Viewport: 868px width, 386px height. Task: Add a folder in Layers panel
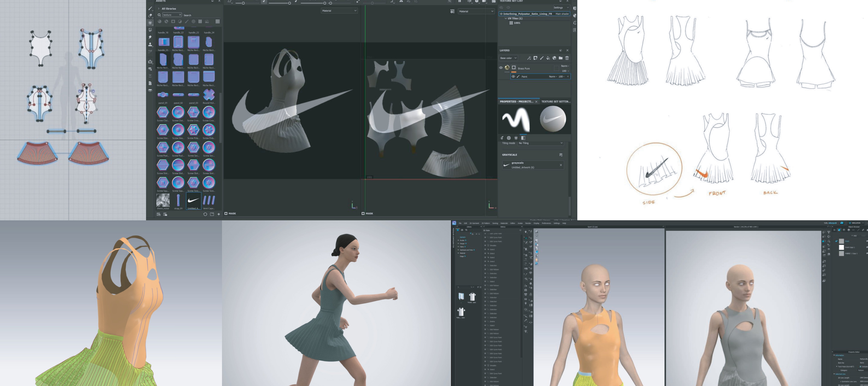pos(560,58)
